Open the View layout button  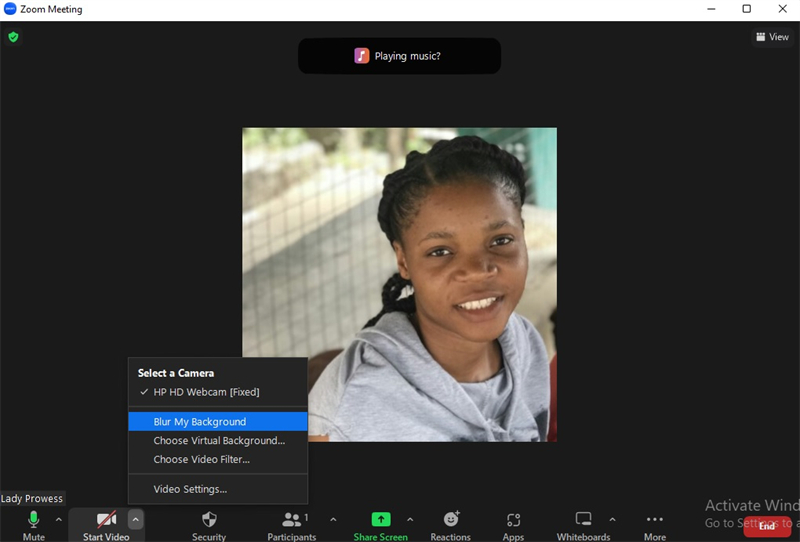click(x=772, y=37)
